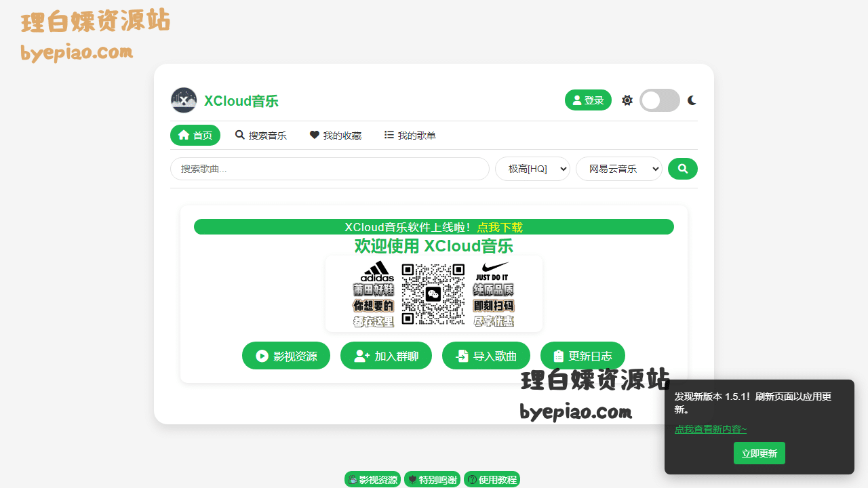
Task: Expand the 极高[HQ] quality dropdown
Action: (x=532, y=169)
